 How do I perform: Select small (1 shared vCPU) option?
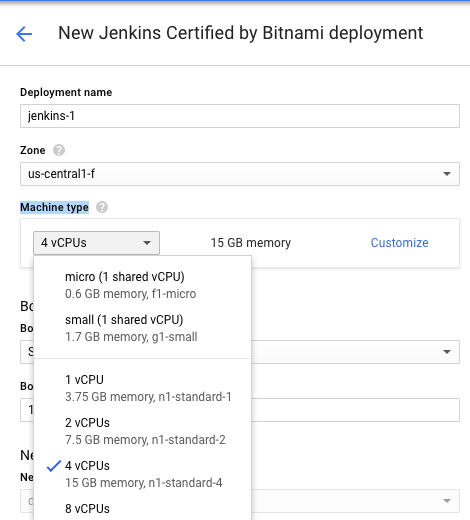[142, 328]
